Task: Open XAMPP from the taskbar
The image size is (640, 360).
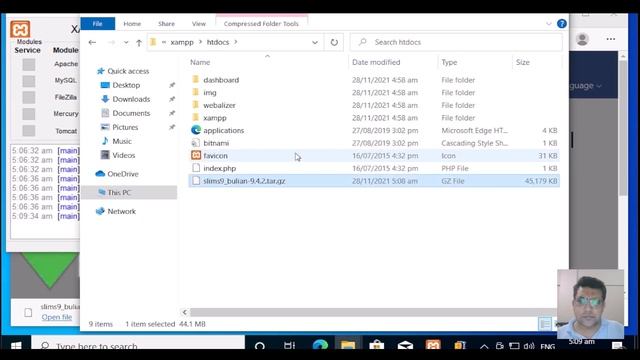Action: 433,345
